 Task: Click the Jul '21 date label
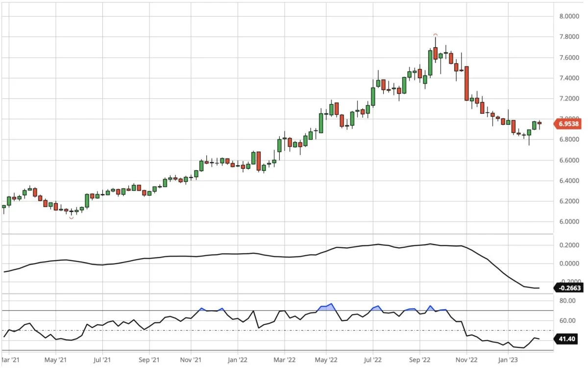102,359
